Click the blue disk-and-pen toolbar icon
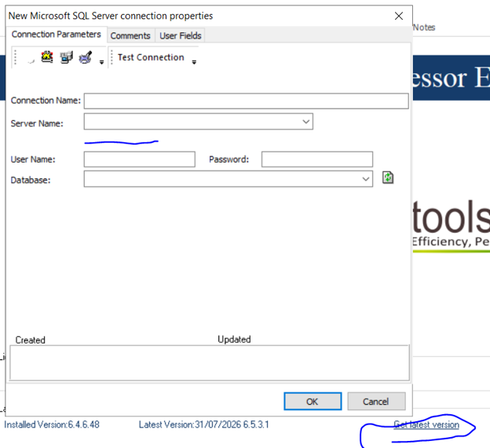490x448 pixels. pos(86,57)
